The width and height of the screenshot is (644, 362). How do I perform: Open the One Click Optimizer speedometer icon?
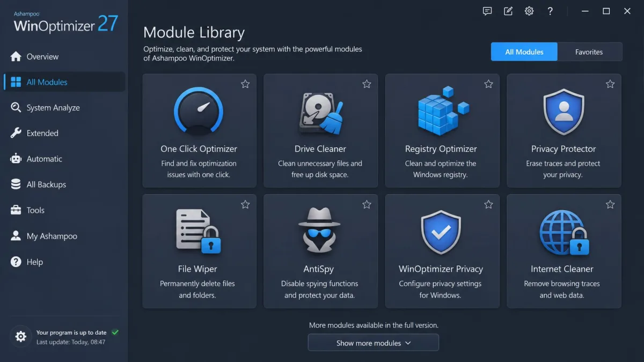pyautogui.click(x=199, y=112)
